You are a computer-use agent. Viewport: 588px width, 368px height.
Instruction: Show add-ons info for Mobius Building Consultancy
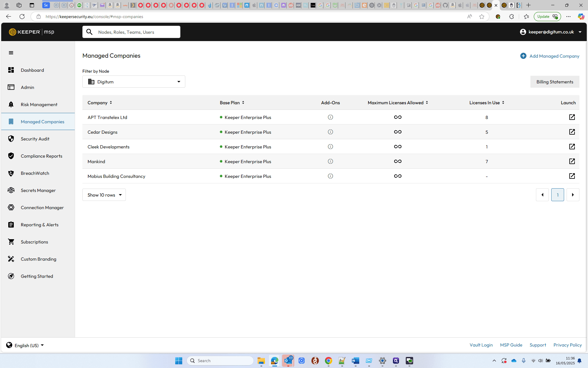click(330, 176)
